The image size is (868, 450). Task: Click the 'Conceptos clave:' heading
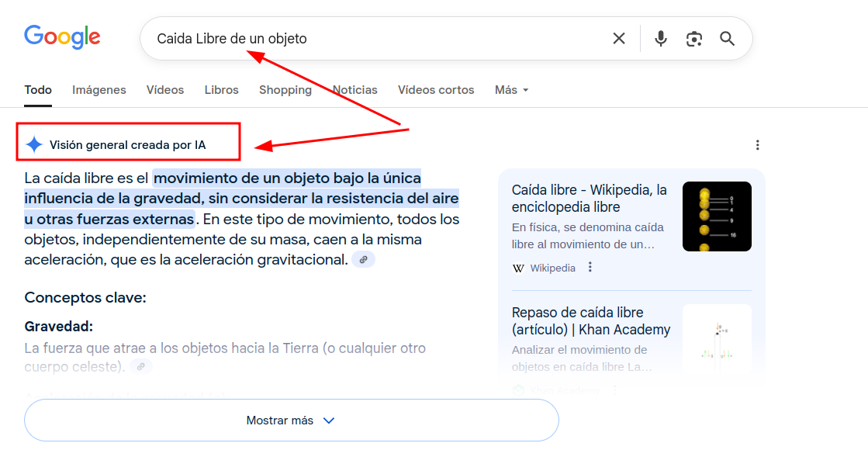pos(85,298)
